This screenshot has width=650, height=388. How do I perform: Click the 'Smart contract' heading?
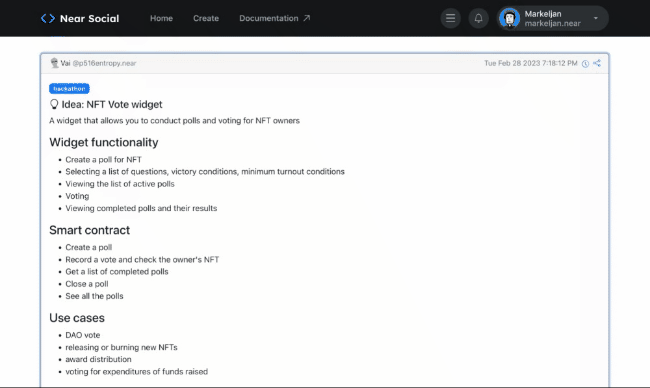(90, 230)
